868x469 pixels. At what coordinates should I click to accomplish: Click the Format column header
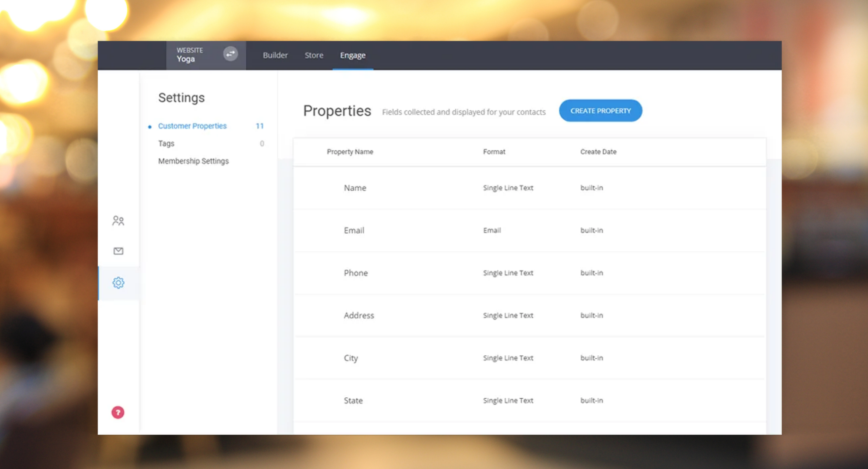(x=494, y=152)
